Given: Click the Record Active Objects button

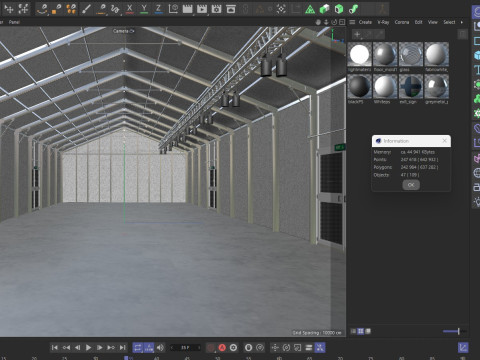Looking at the screenshot, I should [211, 348].
